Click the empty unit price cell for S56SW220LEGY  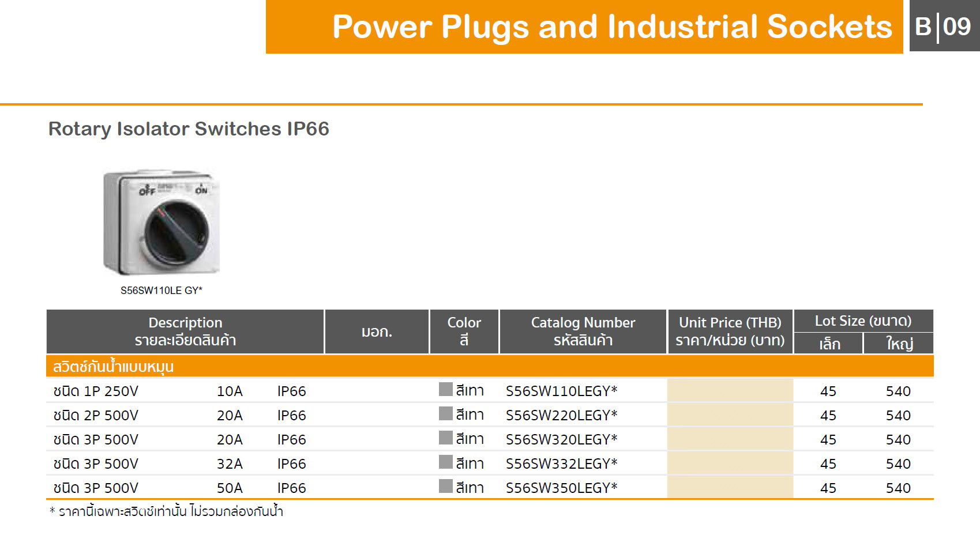tap(730, 415)
